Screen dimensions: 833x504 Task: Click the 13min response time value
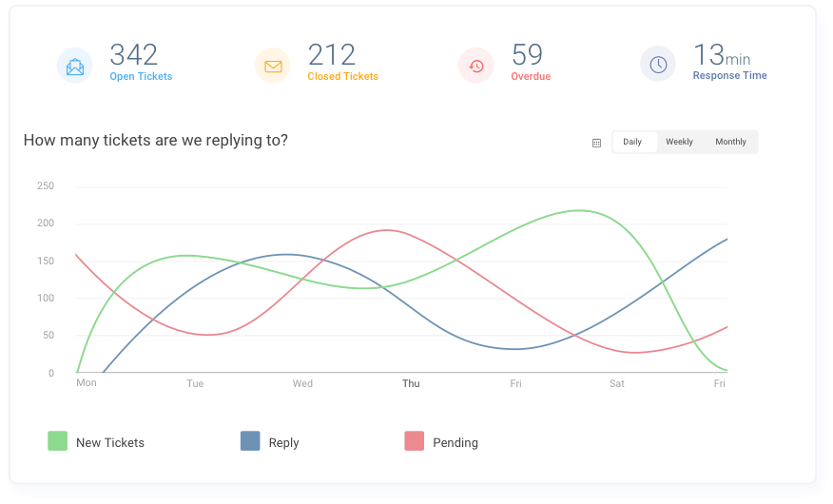(722, 54)
